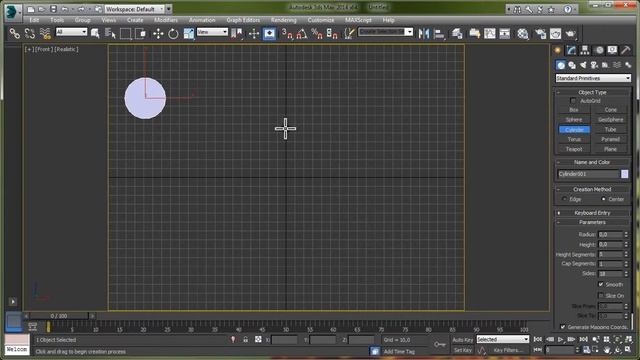Select the Edge creation method radio
Image resolution: width=640 pixels, height=360 pixels.
564,199
